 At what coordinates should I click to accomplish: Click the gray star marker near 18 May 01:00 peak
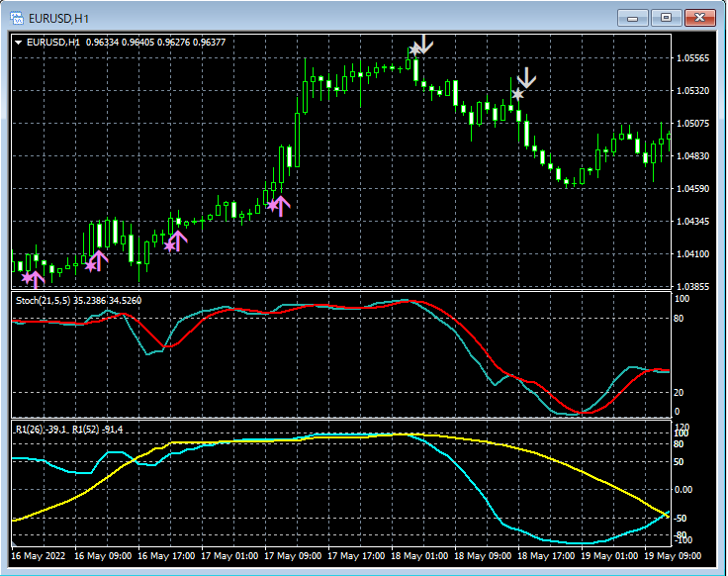pos(414,49)
